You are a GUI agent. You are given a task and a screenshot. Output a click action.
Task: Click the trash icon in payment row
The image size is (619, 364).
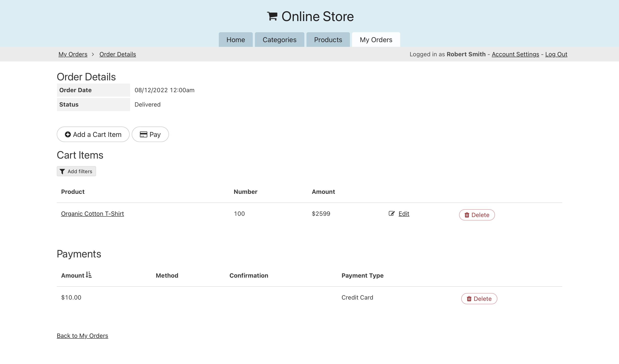click(x=469, y=299)
